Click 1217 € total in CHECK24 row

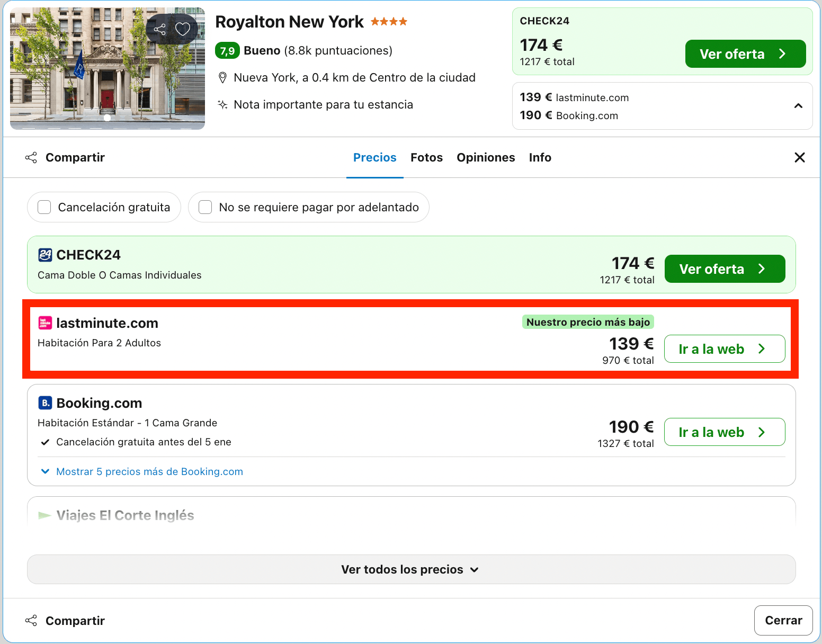click(x=627, y=280)
